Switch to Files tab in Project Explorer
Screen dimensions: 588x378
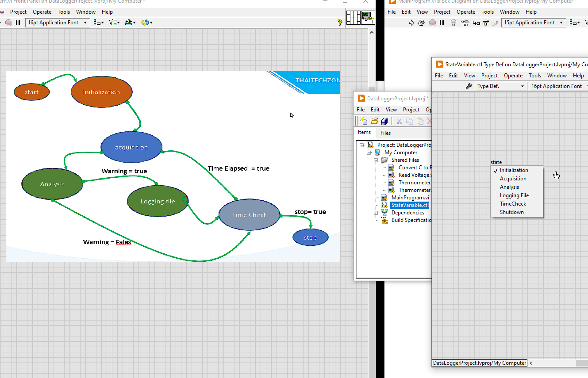point(386,133)
